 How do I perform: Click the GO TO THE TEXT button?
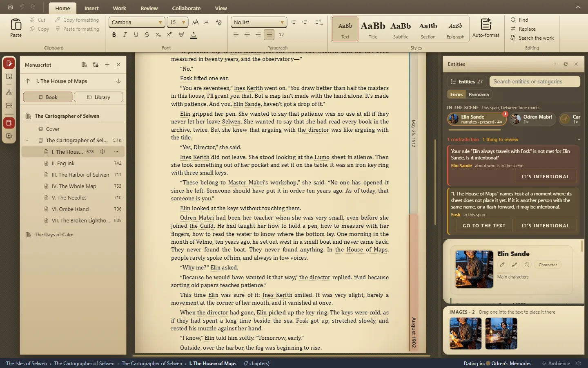(484, 226)
